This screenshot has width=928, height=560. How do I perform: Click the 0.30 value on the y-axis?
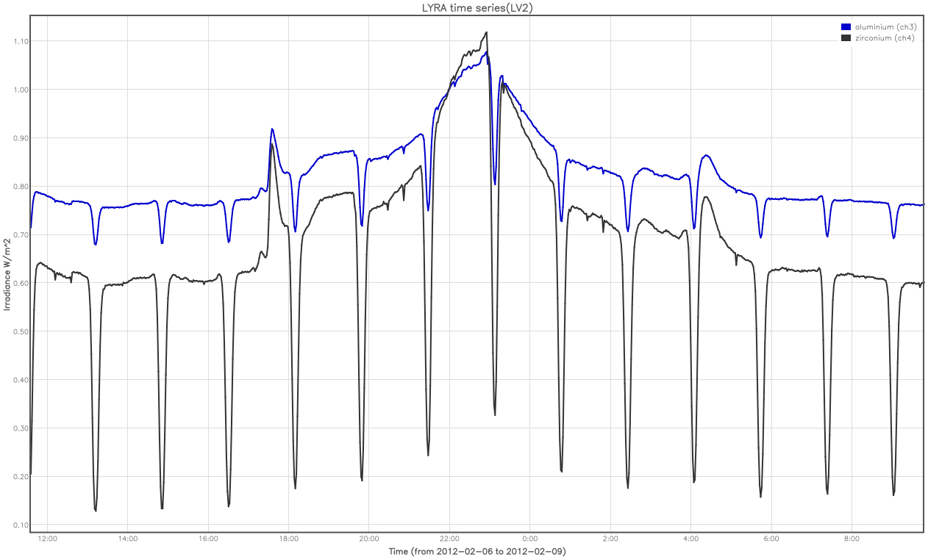point(20,428)
